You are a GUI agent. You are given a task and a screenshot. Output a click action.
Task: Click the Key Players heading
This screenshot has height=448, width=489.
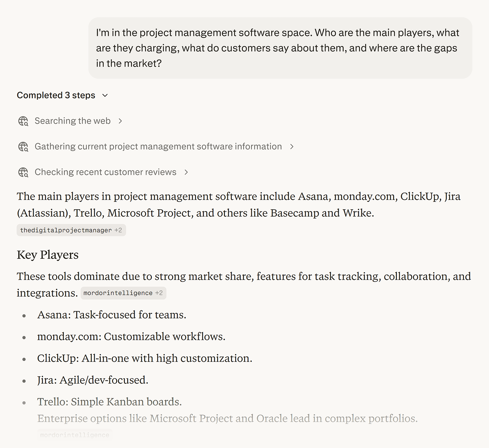[x=47, y=255]
